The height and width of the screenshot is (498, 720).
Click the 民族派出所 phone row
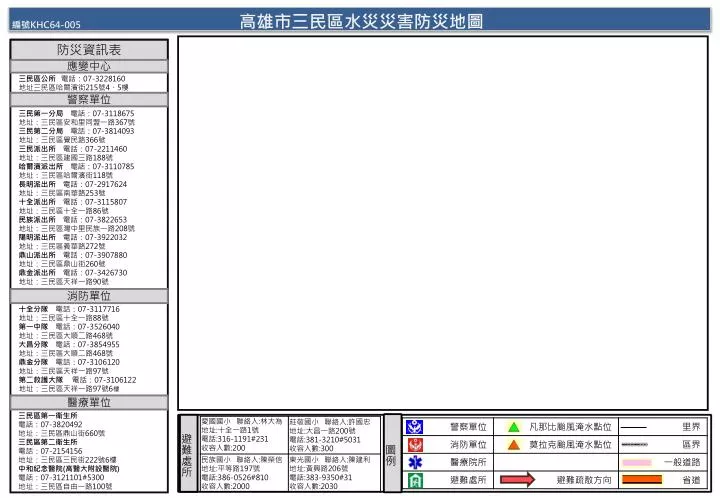tap(73, 220)
